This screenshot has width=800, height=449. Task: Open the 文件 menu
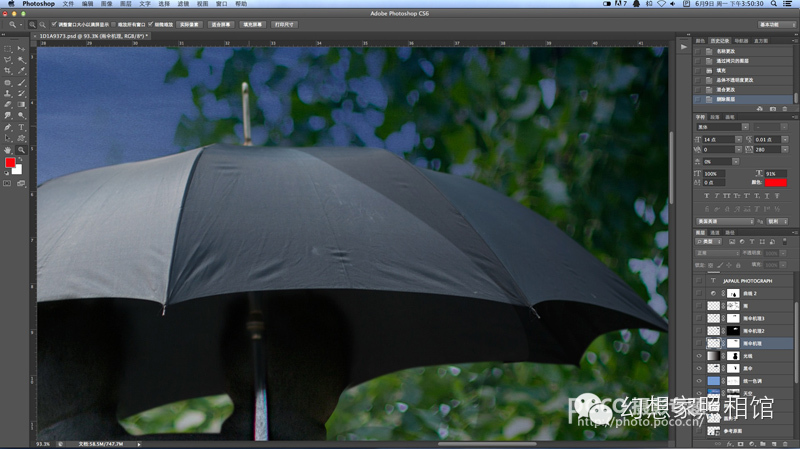pos(68,4)
